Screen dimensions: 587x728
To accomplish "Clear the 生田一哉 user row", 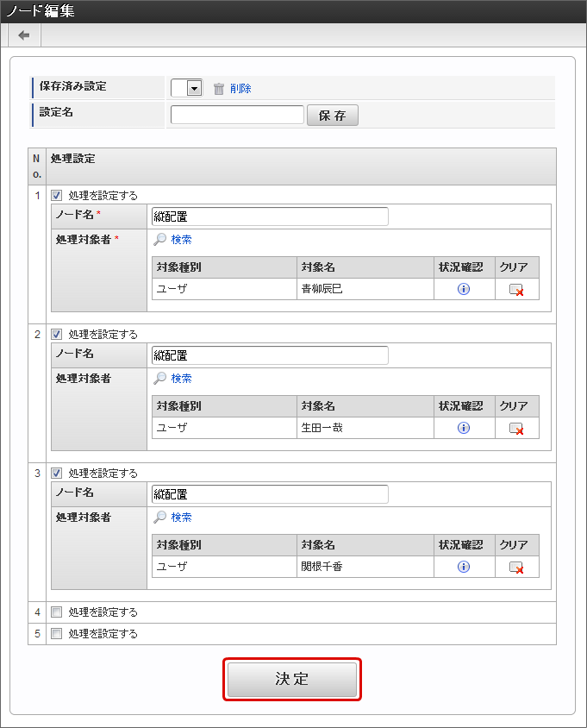I will [516, 429].
